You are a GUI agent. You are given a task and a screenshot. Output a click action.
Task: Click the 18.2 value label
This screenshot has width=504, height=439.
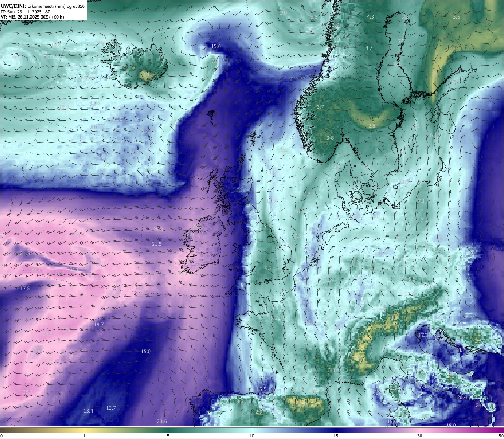[x=460, y=350]
